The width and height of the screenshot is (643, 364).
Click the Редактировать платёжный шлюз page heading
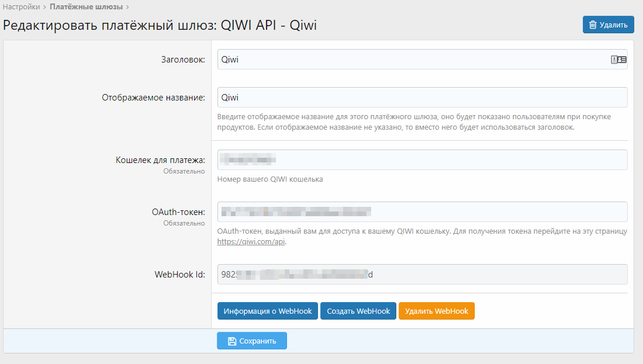tap(160, 25)
